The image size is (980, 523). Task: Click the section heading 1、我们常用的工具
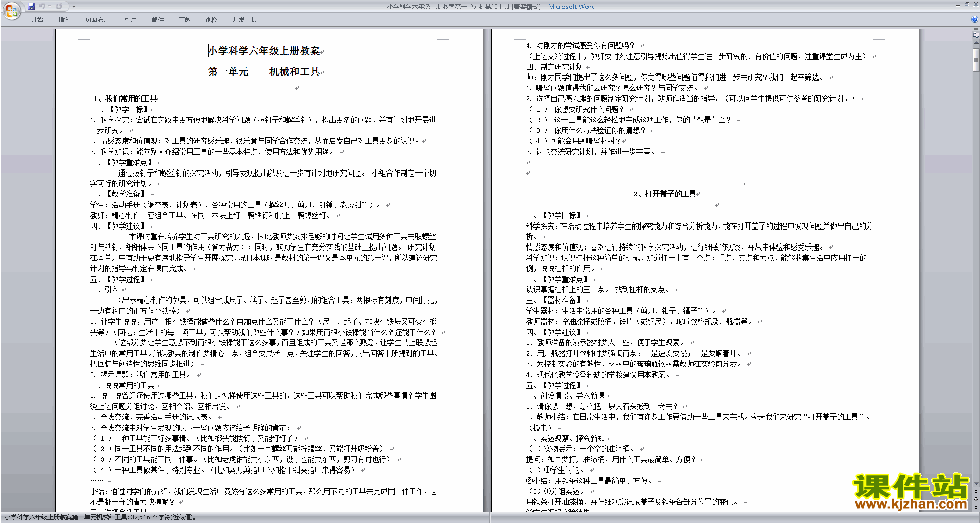tap(125, 98)
